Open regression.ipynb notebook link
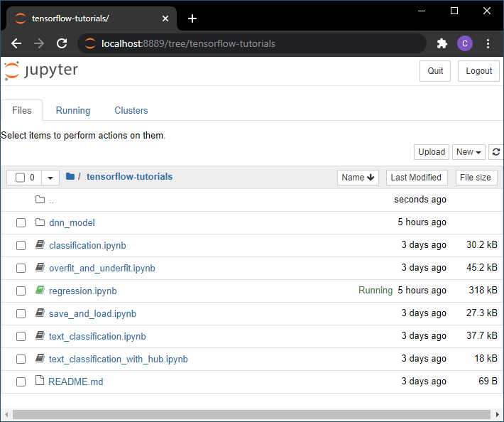Screen dimensions: 504x422 click(x=82, y=291)
